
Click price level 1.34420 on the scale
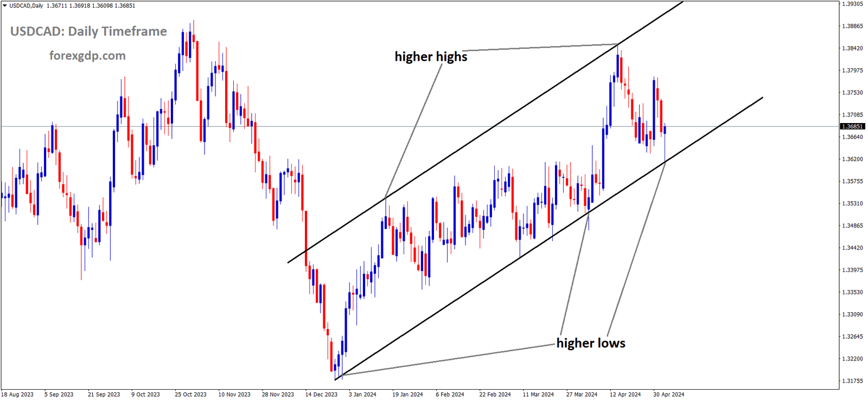[852, 248]
